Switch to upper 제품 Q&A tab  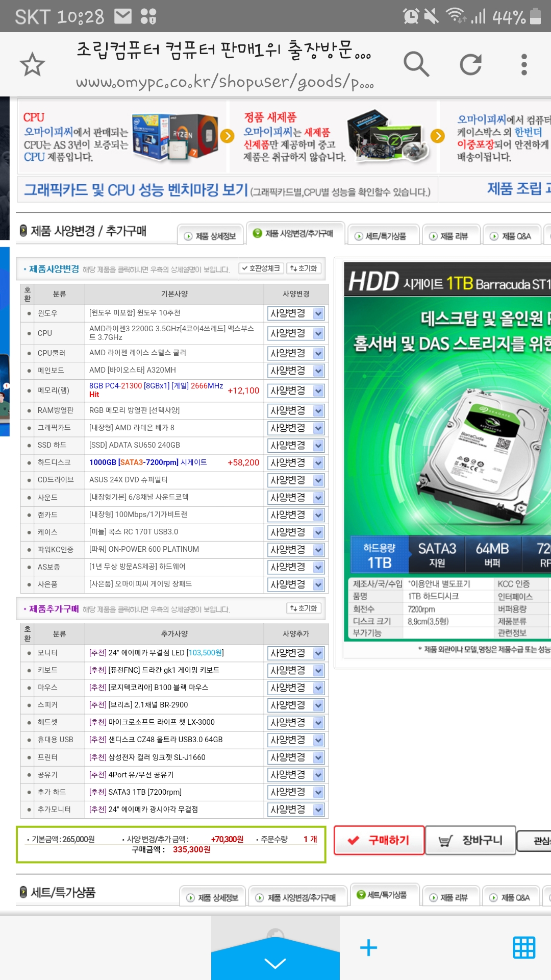tap(511, 236)
